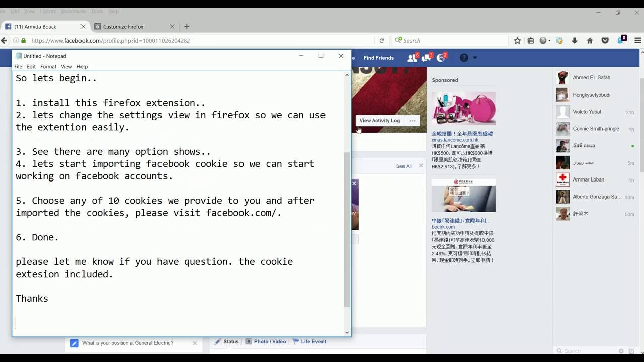The height and width of the screenshot is (362, 644).
Task: Select the Life Event composer tab
Action: click(309, 342)
